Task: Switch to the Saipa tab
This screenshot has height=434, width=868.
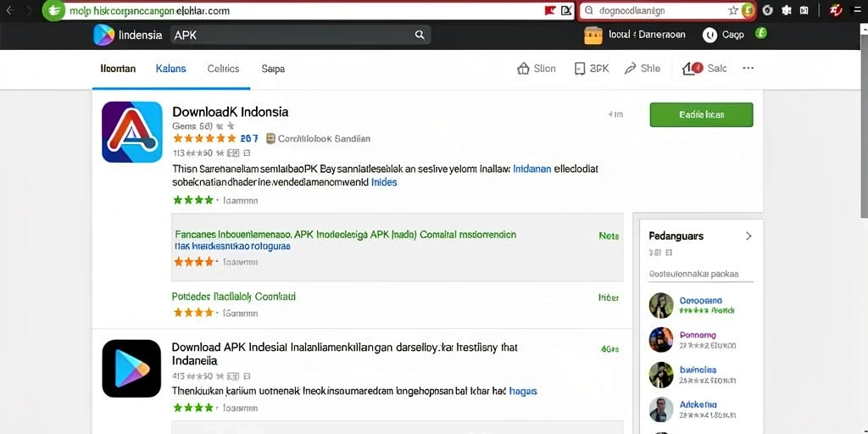Action: [273, 69]
